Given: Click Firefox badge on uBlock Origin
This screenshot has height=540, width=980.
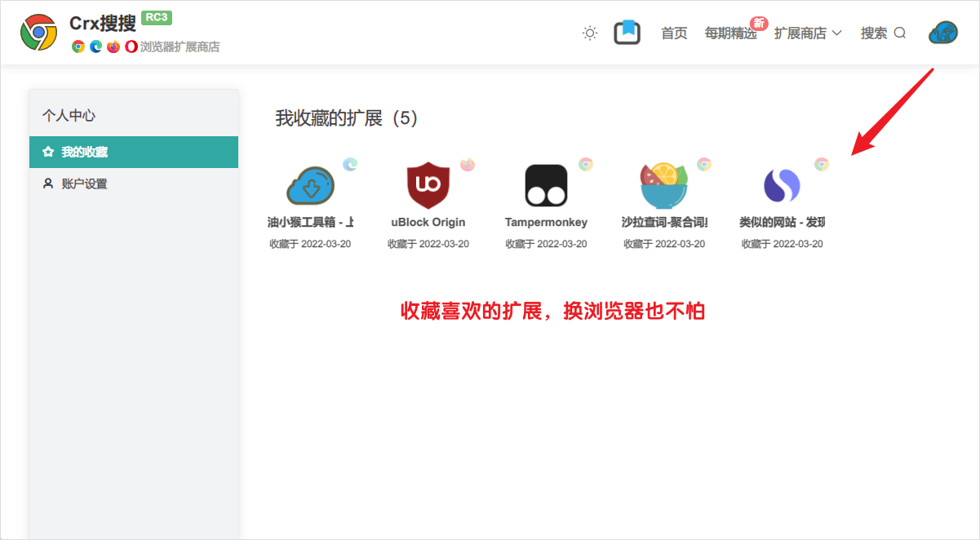Looking at the screenshot, I should tap(468, 164).
